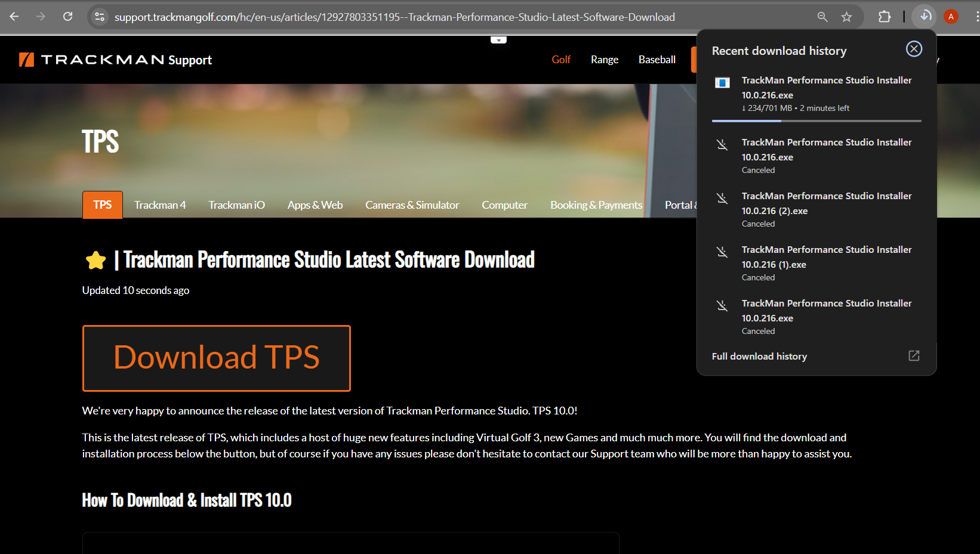Open site information controls in address bar
Screen dimensions: 980x554
(99, 17)
